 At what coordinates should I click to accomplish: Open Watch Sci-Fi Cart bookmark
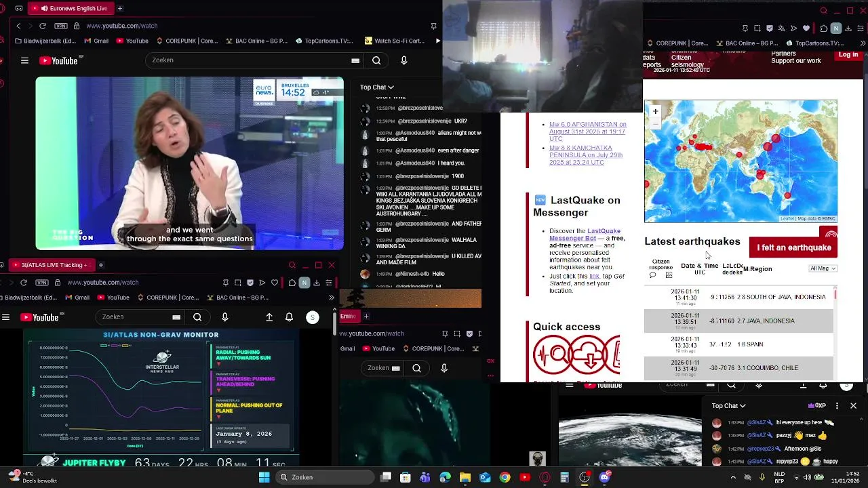tap(395, 41)
